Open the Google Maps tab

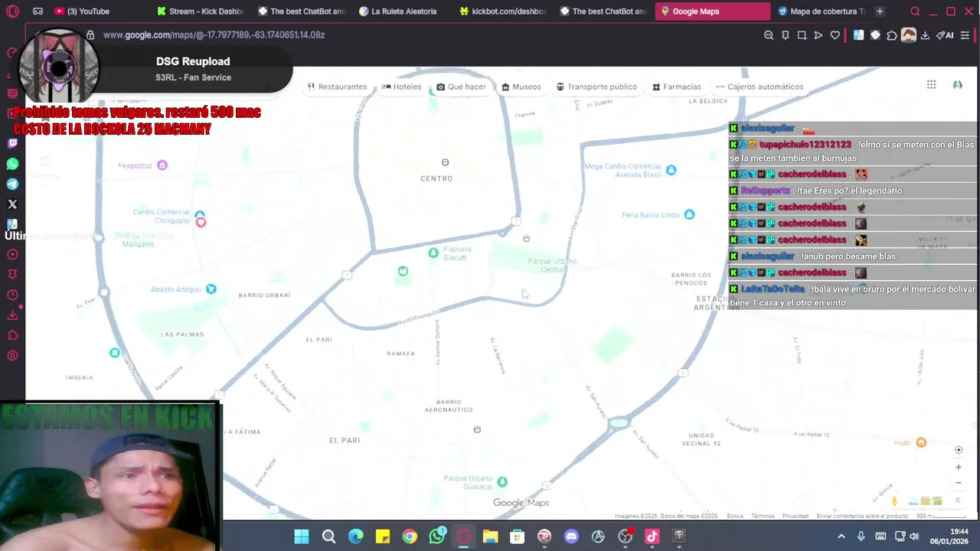tap(712, 11)
